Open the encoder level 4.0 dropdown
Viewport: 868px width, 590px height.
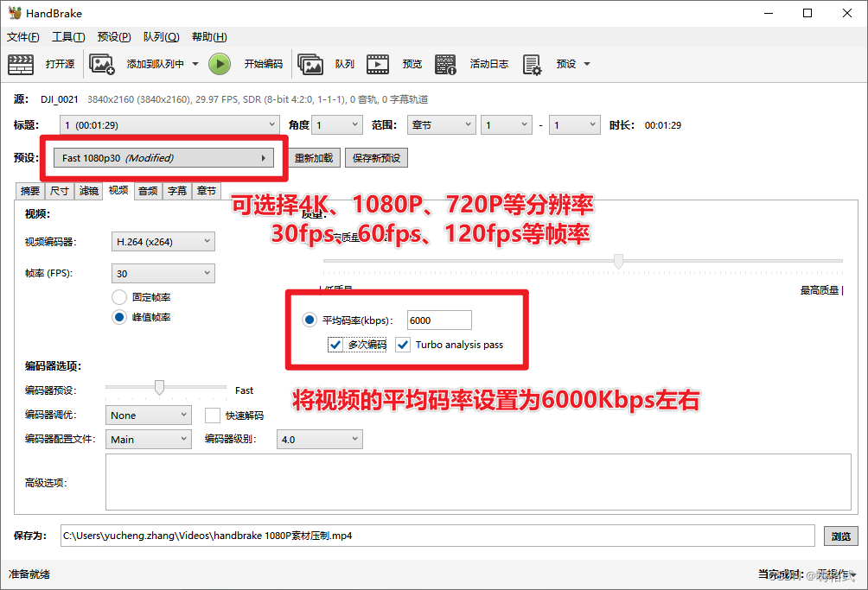[x=319, y=440]
